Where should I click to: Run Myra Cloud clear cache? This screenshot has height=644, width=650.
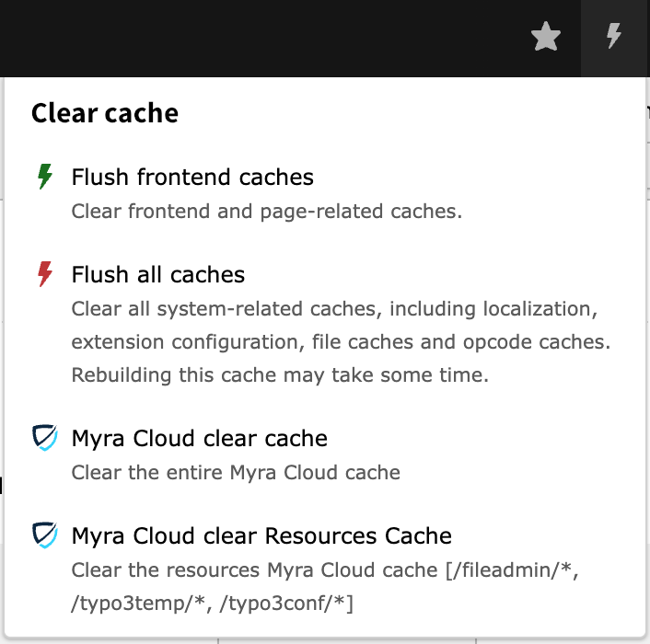pos(200,439)
